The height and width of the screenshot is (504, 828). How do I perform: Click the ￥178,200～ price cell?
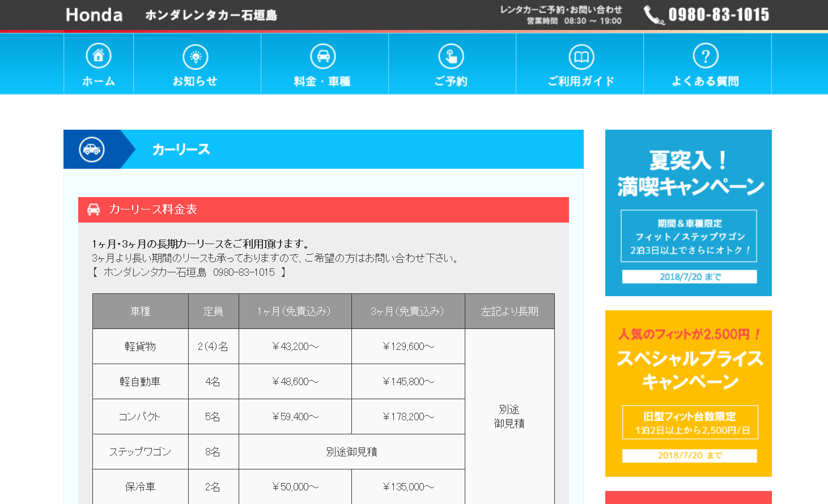pos(408,417)
